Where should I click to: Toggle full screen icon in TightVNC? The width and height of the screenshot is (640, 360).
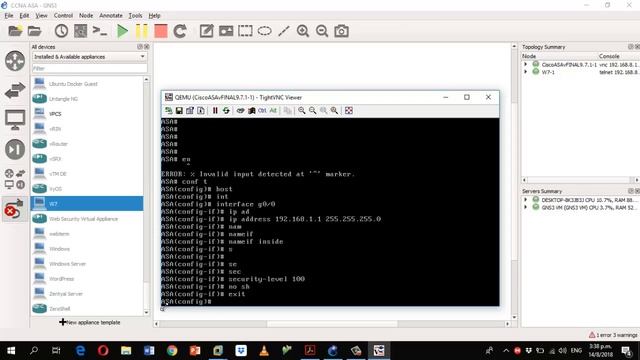[349, 111]
